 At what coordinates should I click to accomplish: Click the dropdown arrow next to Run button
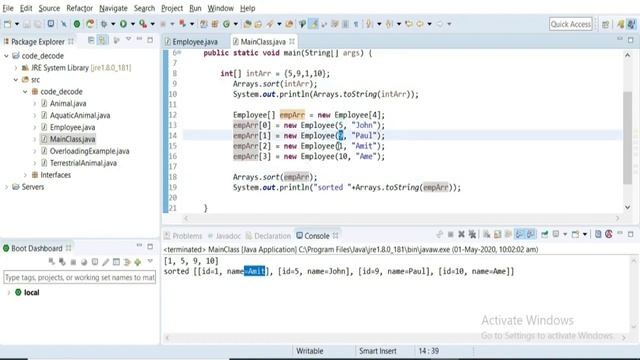click(133, 24)
